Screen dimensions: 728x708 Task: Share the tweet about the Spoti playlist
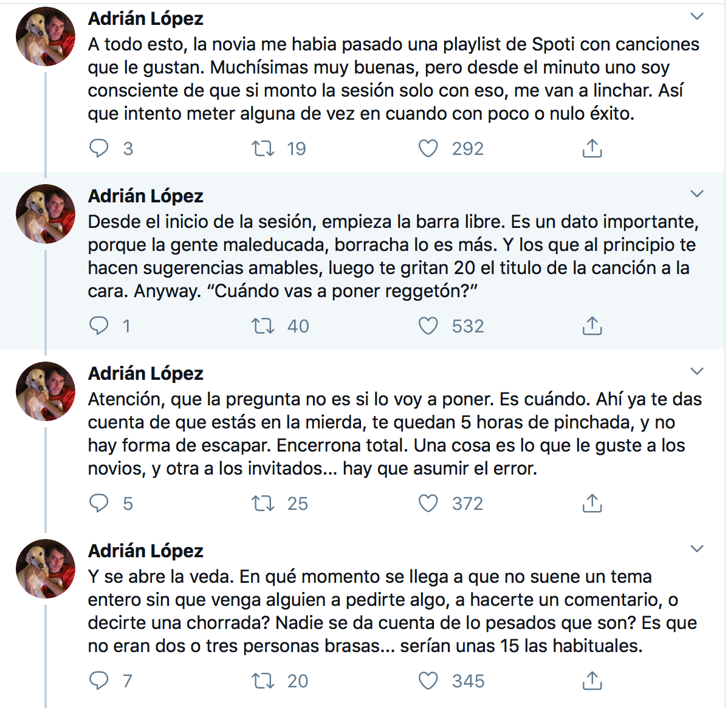(x=592, y=148)
